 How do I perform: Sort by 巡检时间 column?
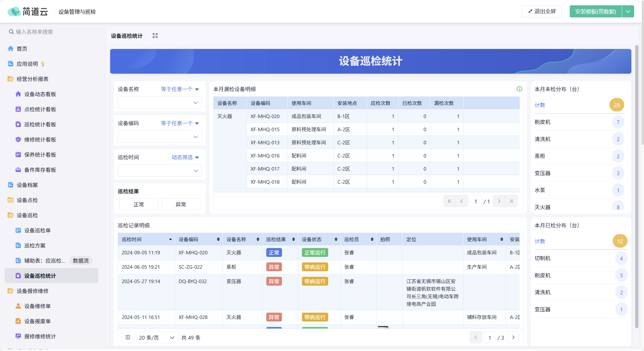pyautogui.click(x=171, y=239)
